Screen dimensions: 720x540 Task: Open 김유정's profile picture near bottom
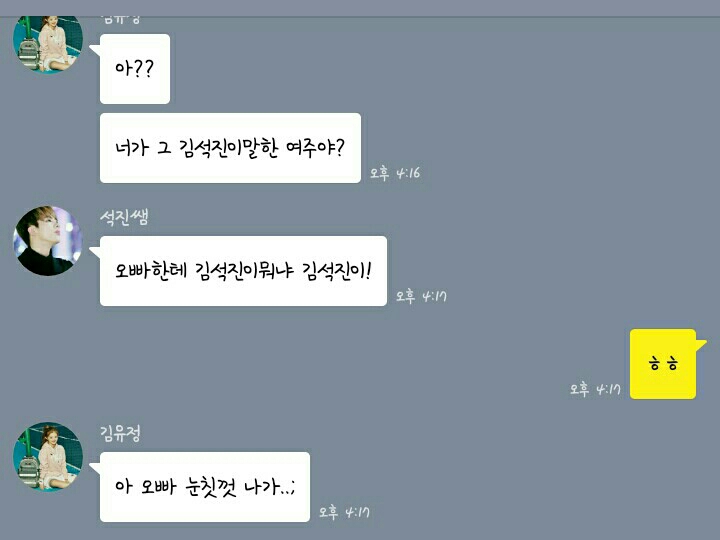click(x=48, y=457)
